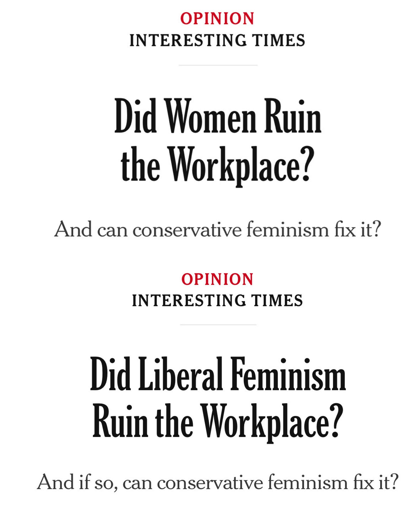Screen dimensions: 420x514
Task: Open the "Did Liberal Feminism" headline line
Action: click(218, 374)
